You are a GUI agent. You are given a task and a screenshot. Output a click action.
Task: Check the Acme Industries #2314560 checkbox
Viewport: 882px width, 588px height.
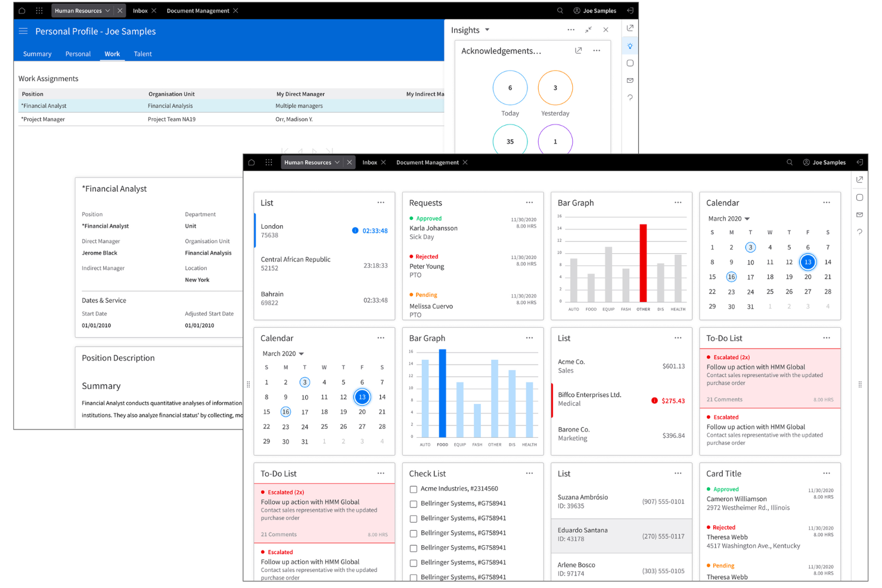pyautogui.click(x=413, y=489)
